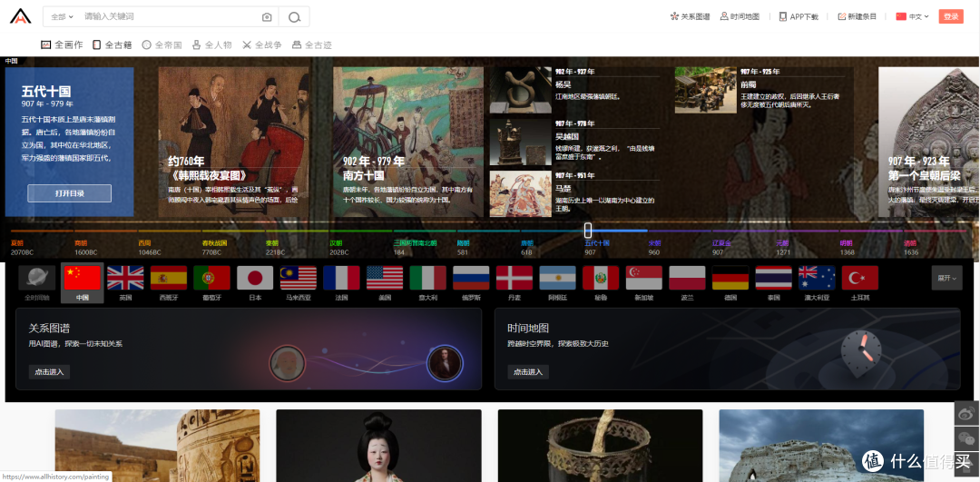Select the 法国 flag icon
This screenshot has height=482, width=980.
341,278
